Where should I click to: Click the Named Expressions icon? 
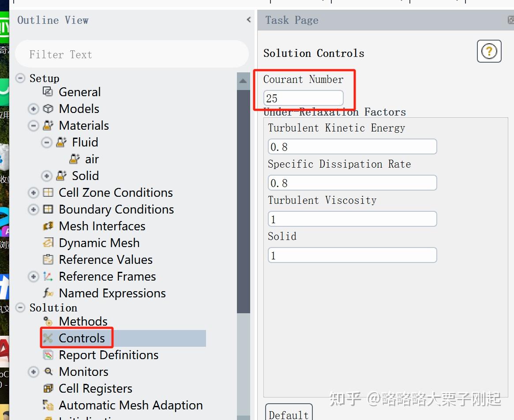tap(48, 293)
